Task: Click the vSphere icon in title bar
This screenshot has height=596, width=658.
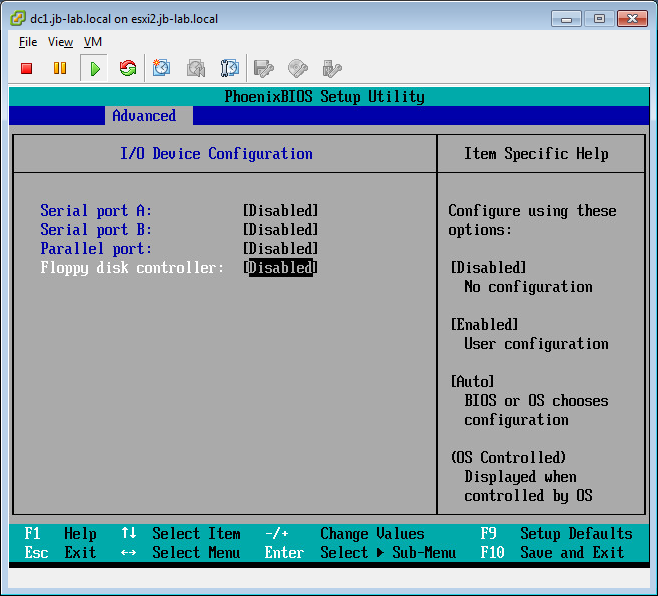Action: 17,18
